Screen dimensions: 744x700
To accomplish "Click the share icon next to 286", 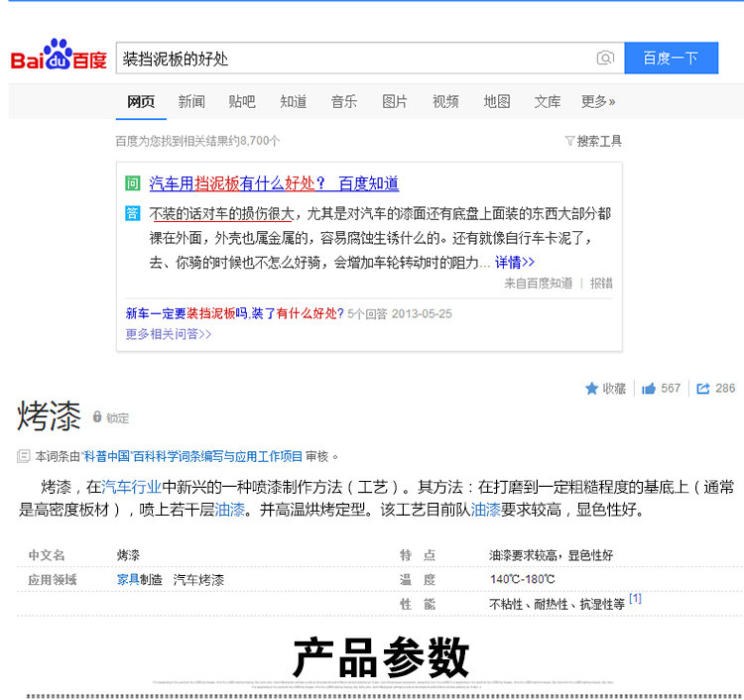I will click(x=702, y=389).
